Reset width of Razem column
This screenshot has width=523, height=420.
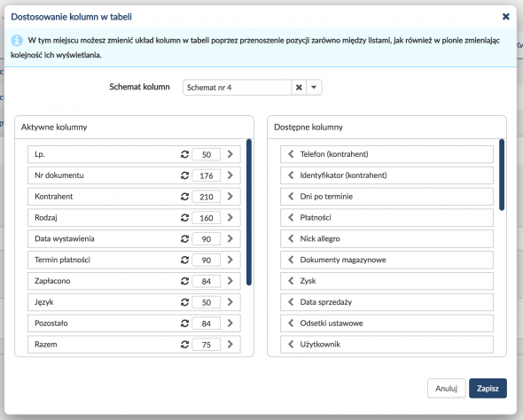point(184,345)
